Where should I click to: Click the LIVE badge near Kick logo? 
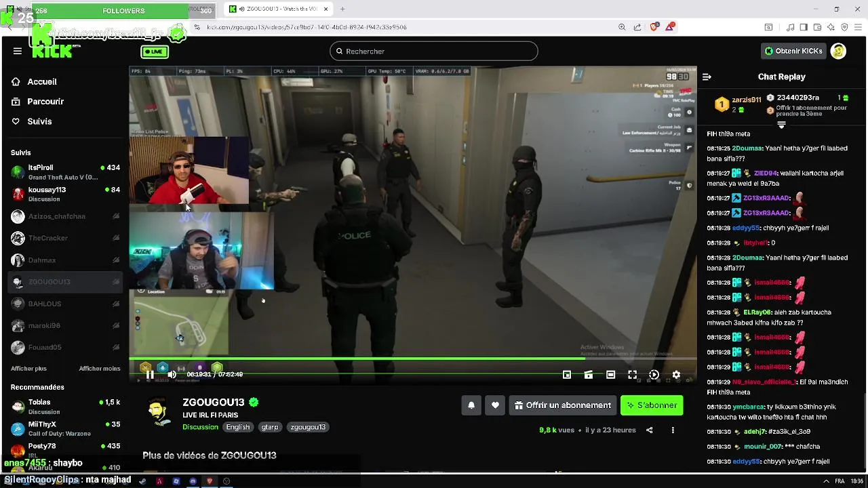tap(155, 52)
